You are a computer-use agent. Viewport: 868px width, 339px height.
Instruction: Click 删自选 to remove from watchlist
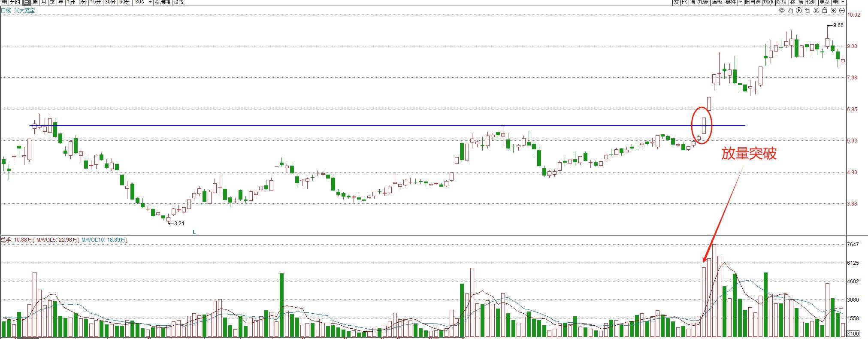coord(753,2)
